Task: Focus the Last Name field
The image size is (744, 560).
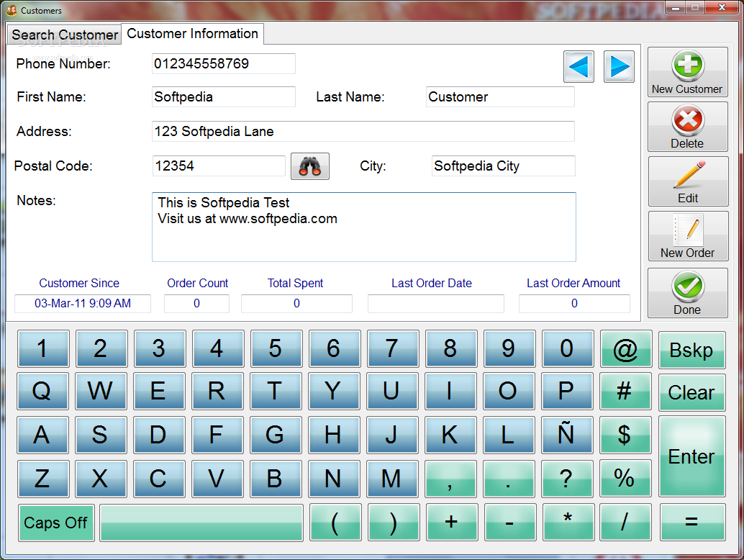Action: pyautogui.click(x=500, y=97)
